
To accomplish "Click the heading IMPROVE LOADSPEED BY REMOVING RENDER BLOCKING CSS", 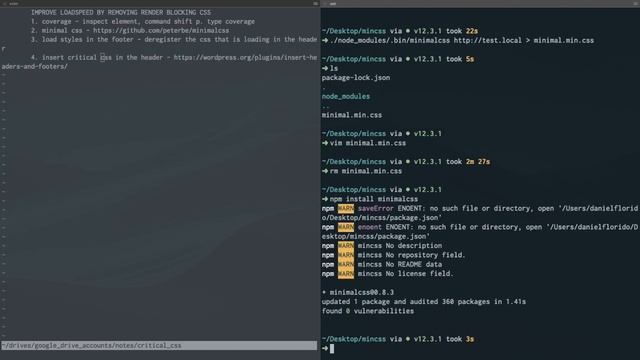I will pos(121,12).
